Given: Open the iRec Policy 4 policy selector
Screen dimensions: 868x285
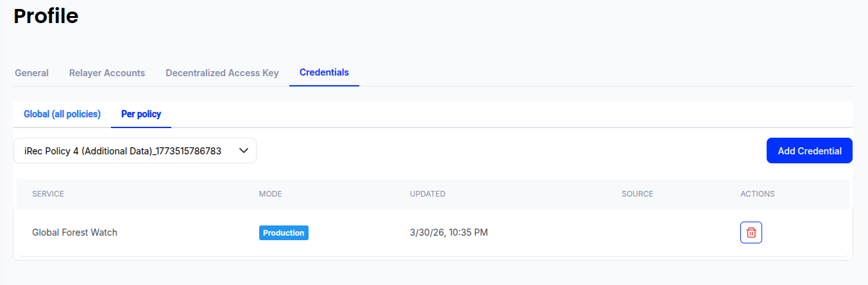Looking at the screenshot, I should (135, 151).
